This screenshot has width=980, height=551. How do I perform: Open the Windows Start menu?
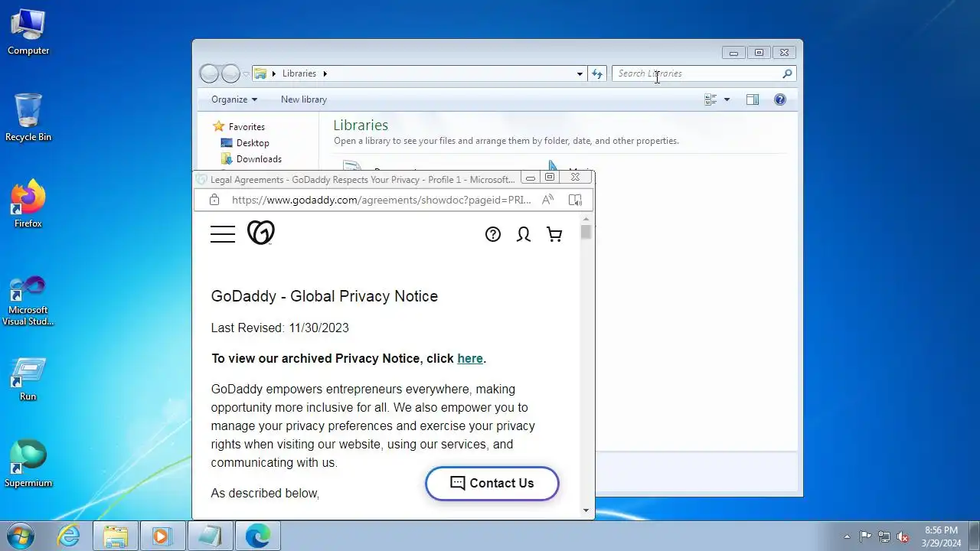20,536
